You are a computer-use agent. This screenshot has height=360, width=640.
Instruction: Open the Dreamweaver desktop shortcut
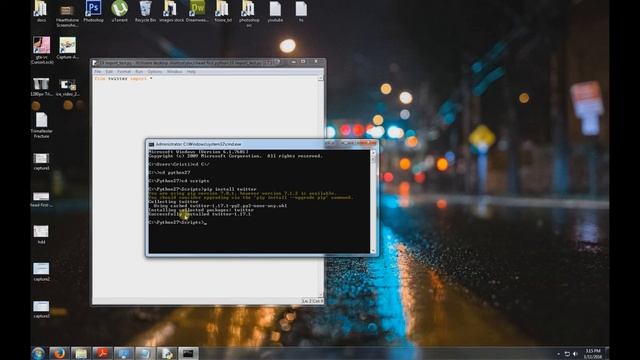(198, 11)
